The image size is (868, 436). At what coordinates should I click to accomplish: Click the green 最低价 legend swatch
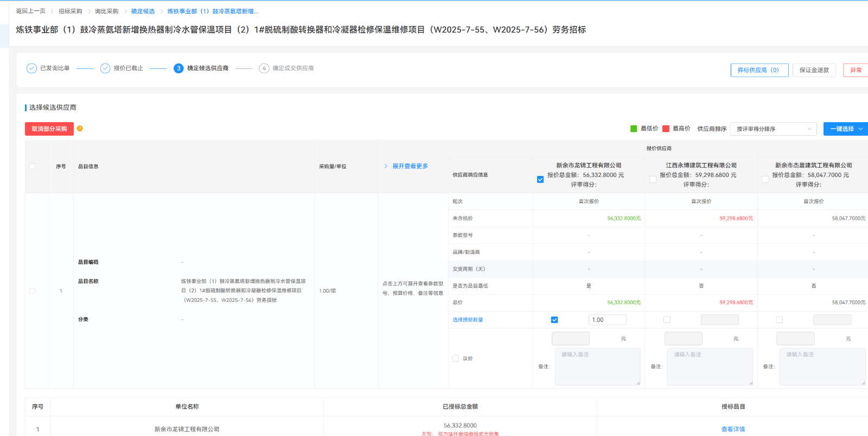click(634, 129)
